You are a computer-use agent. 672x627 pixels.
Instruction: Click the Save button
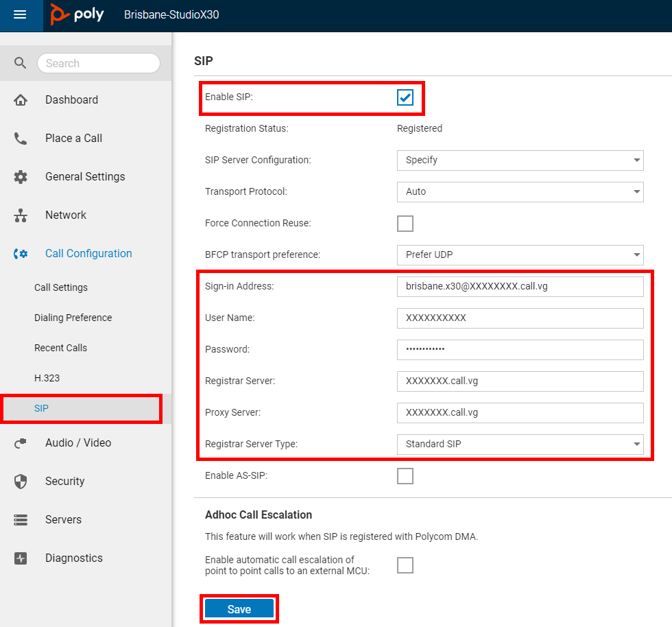pyautogui.click(x=239, y=609)
